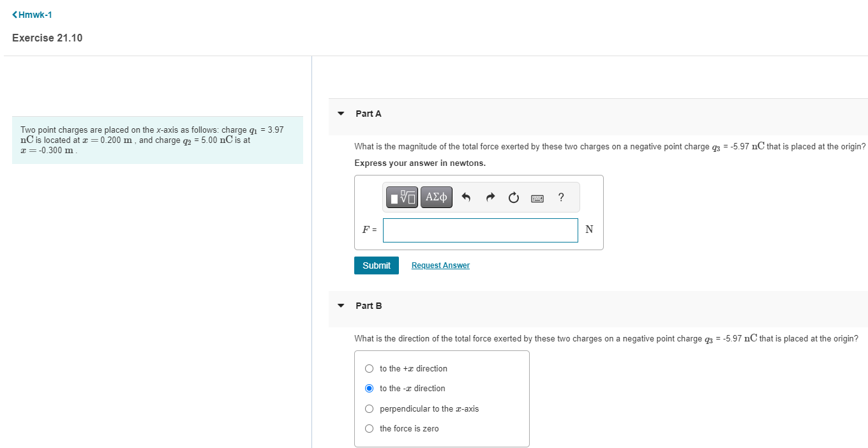This screenshot has width=868, height=448.
Task: Open the Request Answer link
Action: pos(440,265)
